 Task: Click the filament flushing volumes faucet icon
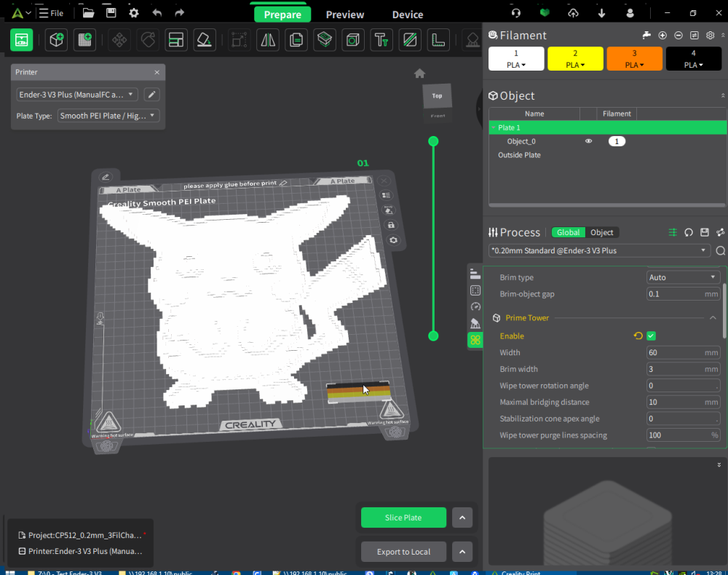coord(646,35)
